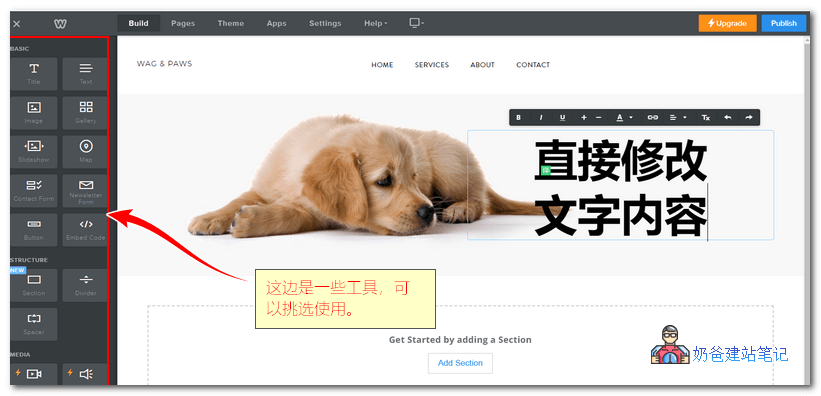Select the audio media element
Screen dimensions: 821x396
click(85, 374)
